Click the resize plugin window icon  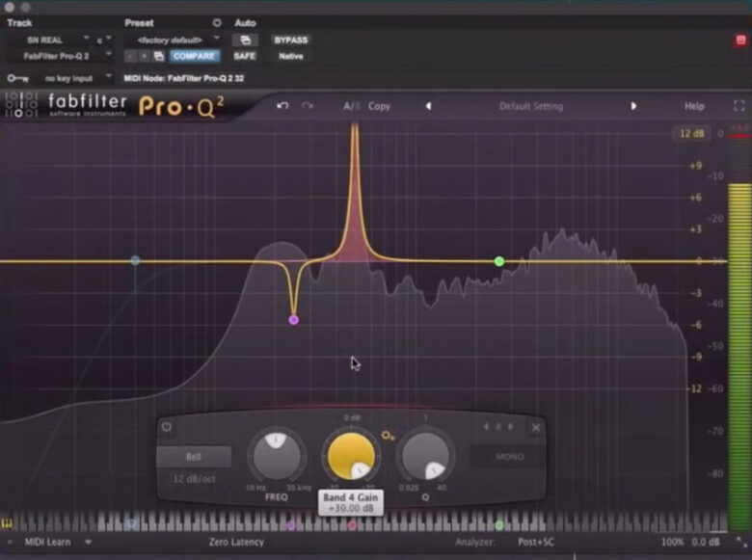tap(741, 543)
